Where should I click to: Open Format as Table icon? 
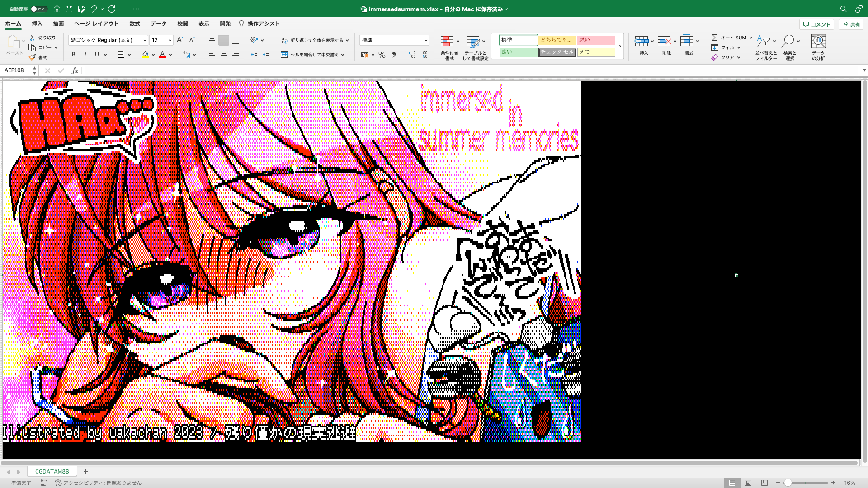click(473, 42)
